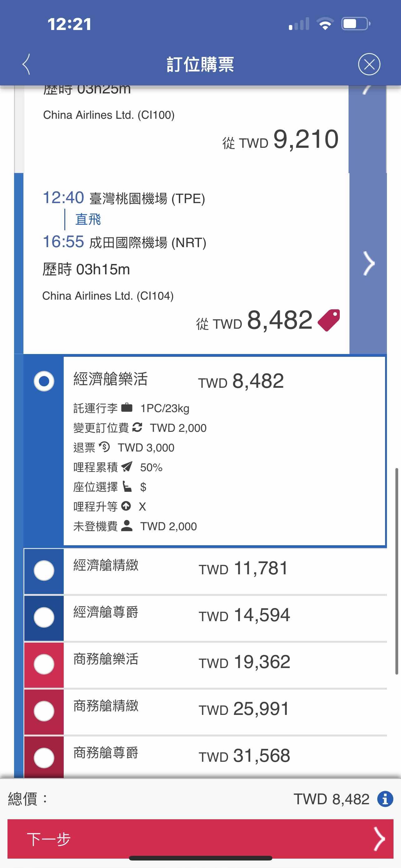Tap the back arrow in header
The width and height of the screenshot is (401, 868).
(x=27, y=64)
